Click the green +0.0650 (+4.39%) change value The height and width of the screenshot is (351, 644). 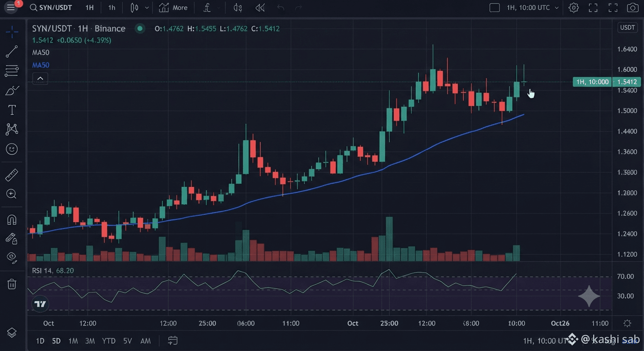84,40
